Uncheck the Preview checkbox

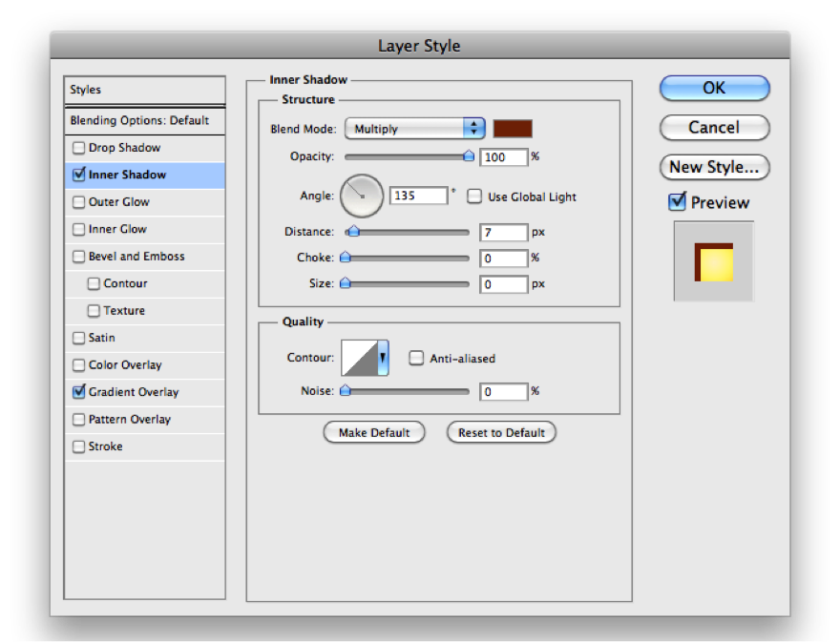tap(678, 202)
